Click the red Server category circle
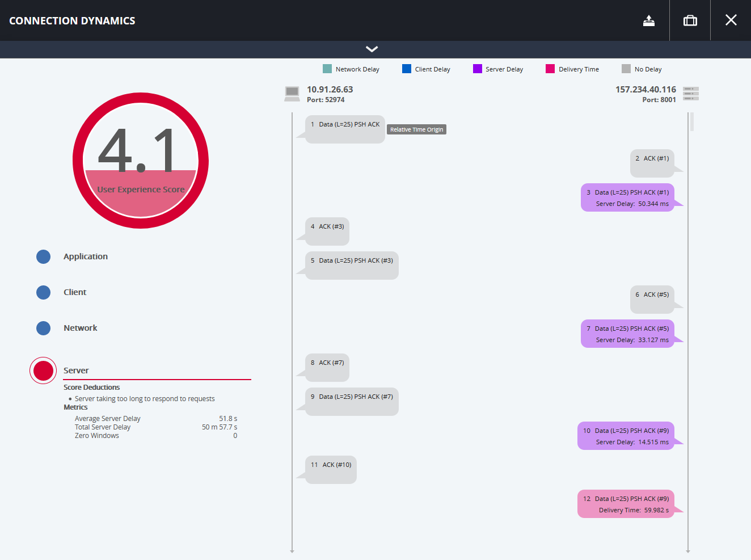Image resolution: width=751 pixels, height=560 pixels. click(43, 370)
